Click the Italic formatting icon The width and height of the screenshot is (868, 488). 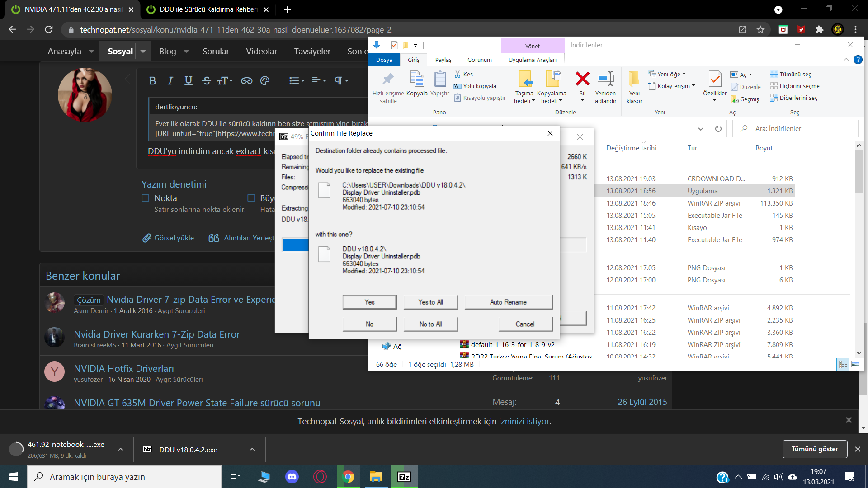point(170,81)
